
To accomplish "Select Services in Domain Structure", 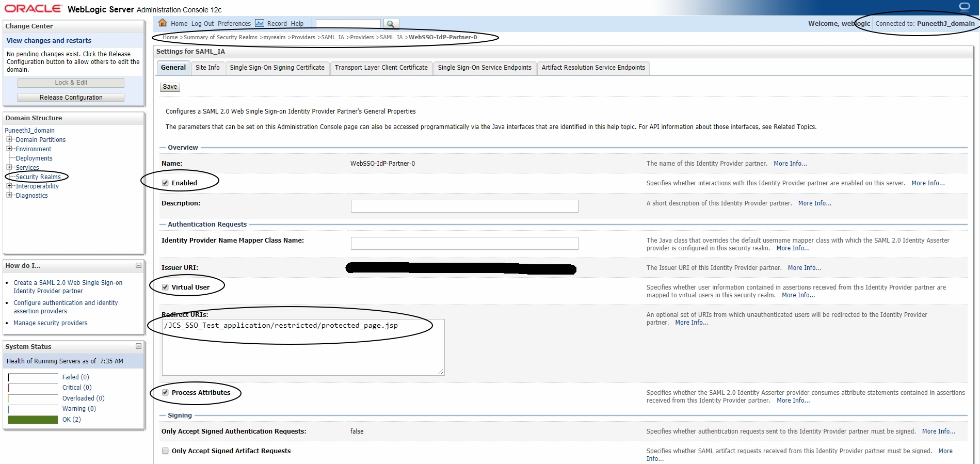I will click(27, 168).
